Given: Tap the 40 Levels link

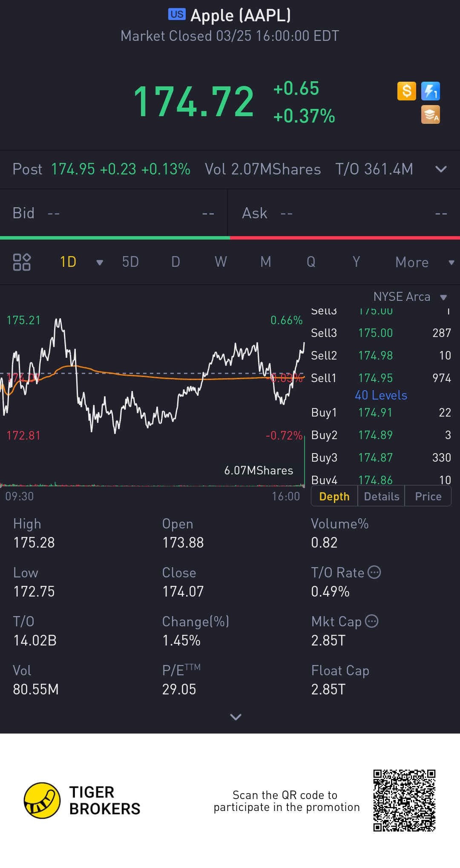Looking at the screenshot, I should pyautogui.click(x=381, y=395).
